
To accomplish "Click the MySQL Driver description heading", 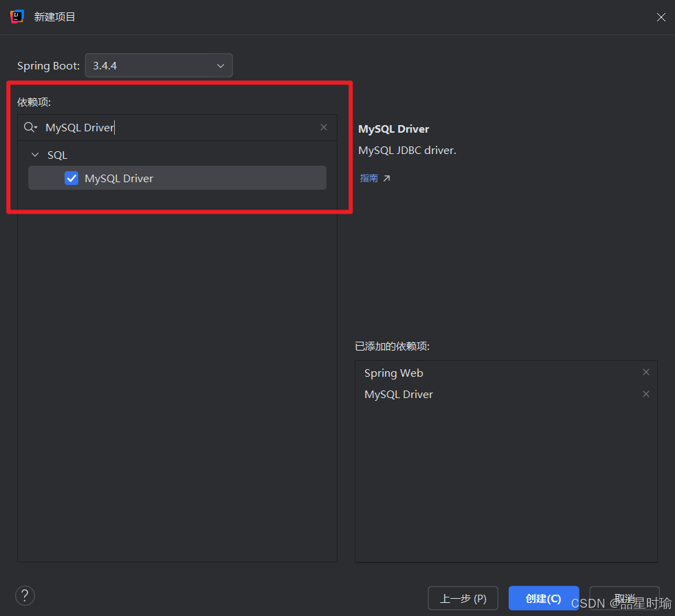I will click(x=393, y=129).
